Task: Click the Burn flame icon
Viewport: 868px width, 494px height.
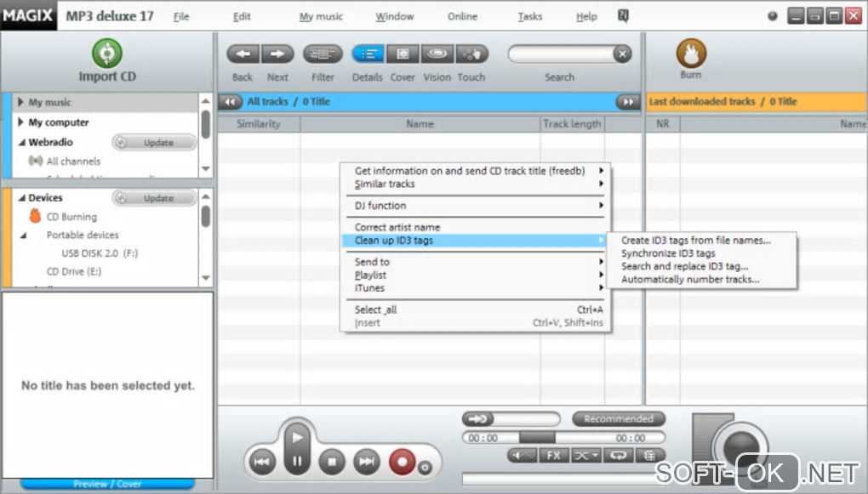Action: click(691, 53)
